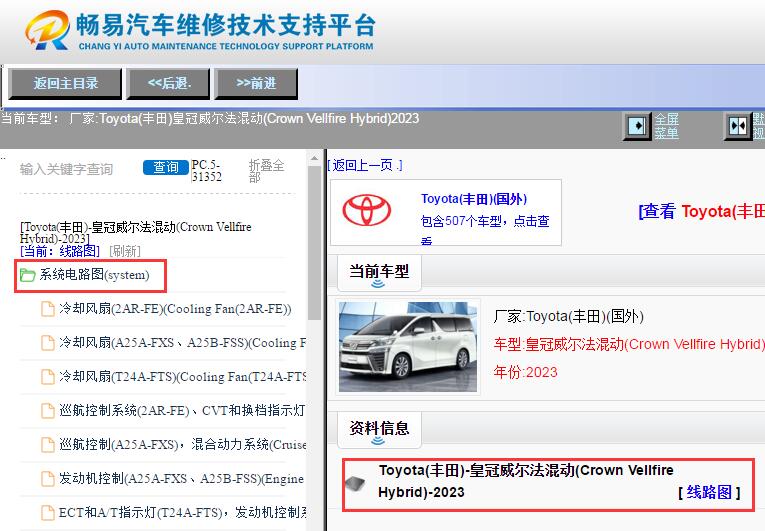Click the PC.5-31352 text
The width and height of the screenshot is (765, 531).
206,171
